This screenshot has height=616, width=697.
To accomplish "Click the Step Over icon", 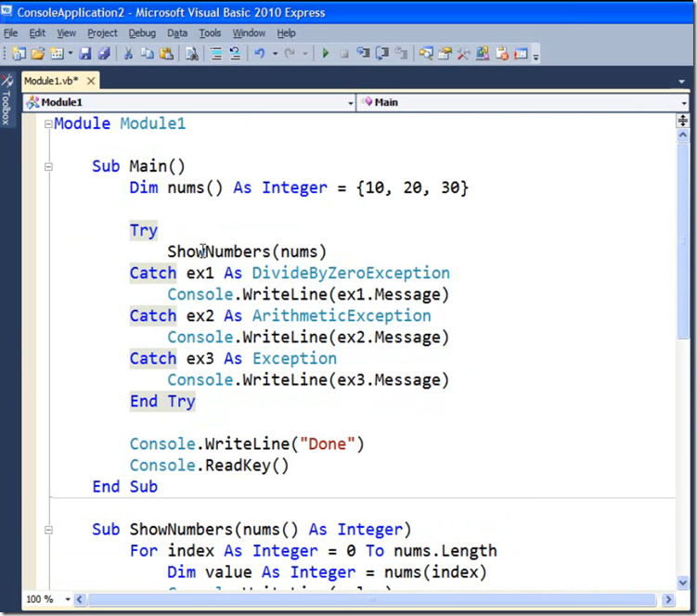I will [x=382, y=54].
